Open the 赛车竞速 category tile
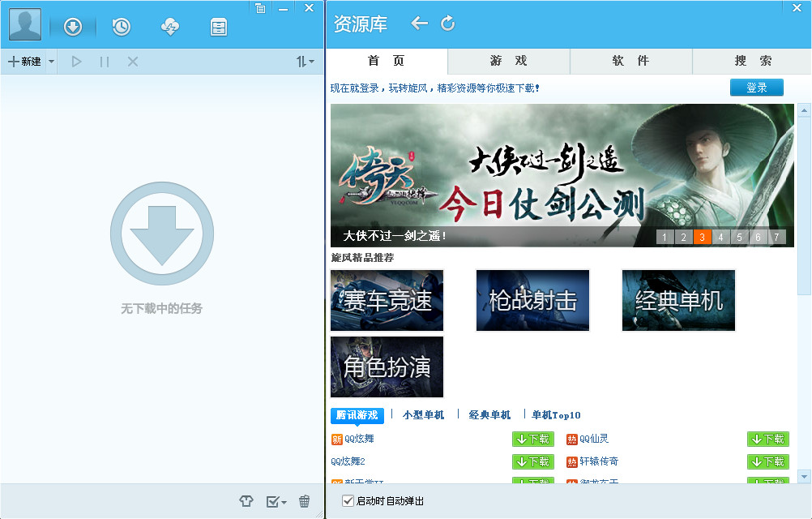 click(387, 300)
